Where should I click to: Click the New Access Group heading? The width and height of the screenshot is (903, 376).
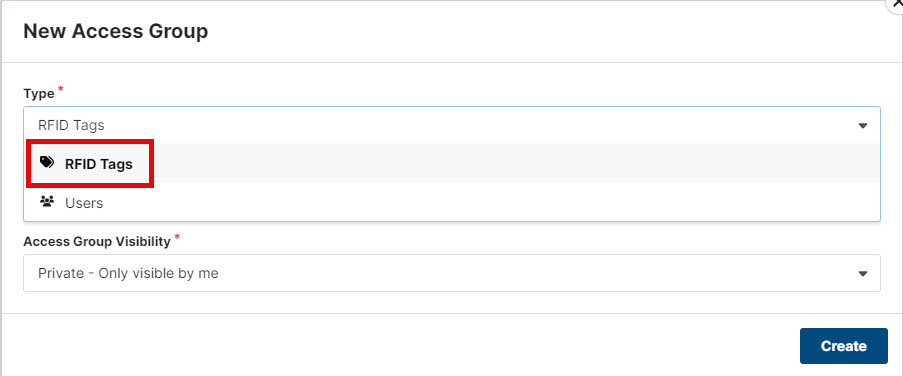pyautogui.click(x=115, y=31)
